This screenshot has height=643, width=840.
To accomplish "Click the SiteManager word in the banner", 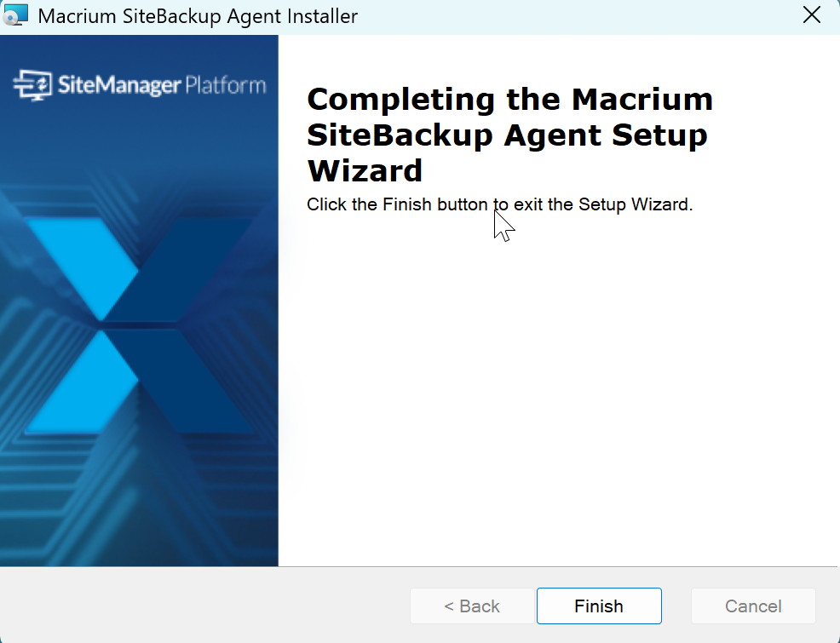I will pyautogui.click(x=119, y=85).
